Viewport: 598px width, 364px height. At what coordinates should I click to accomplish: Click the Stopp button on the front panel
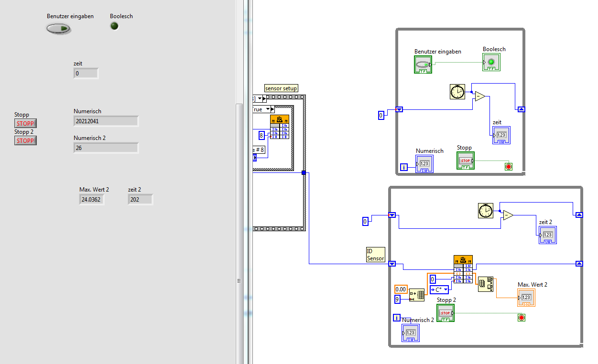click(25, 123)
